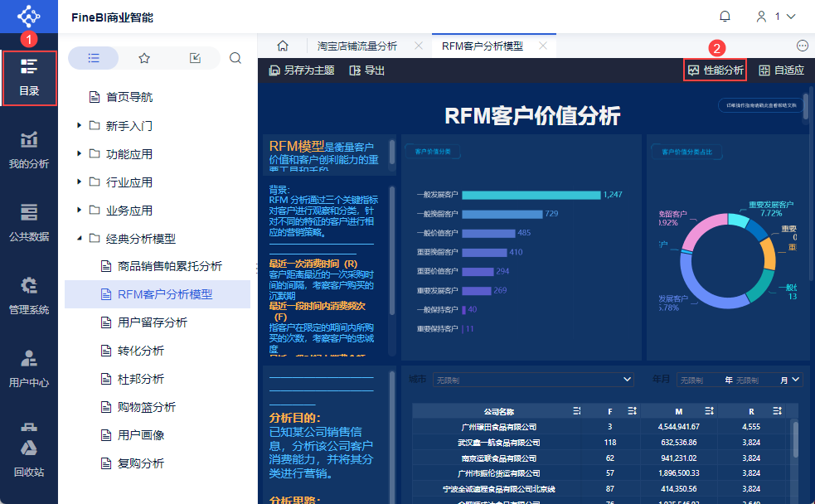
Task: Switch to list view of directory
Action: pos(94,58)
